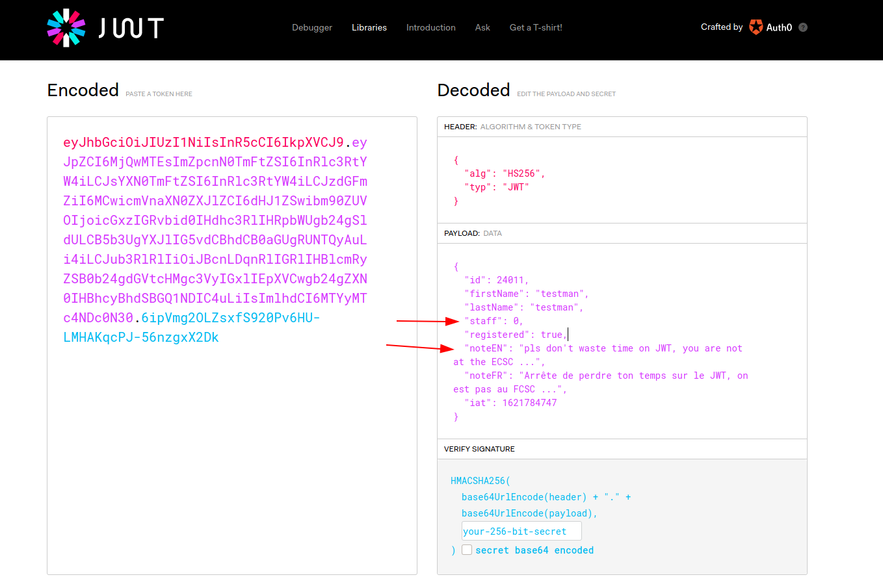Image resolution: width=883 pixels, height=588 pixels.
Task: Click the Ask nav link
Action: pos(482,27)
